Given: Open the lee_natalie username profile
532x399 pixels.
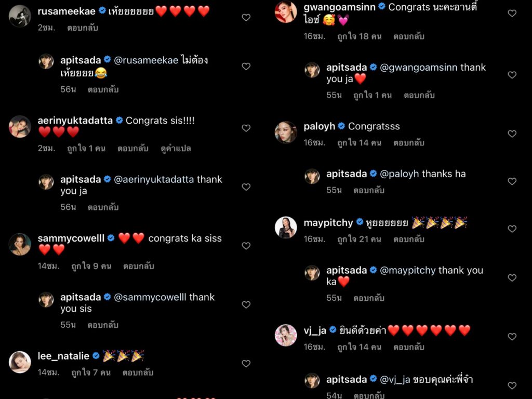Looking at the screenshot, I should click(63, 356).
